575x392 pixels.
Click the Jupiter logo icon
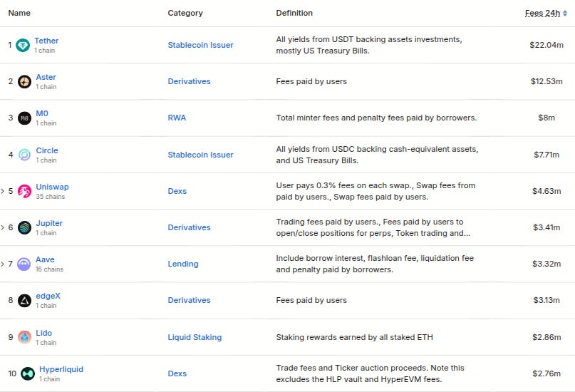(x=24, y=227)
